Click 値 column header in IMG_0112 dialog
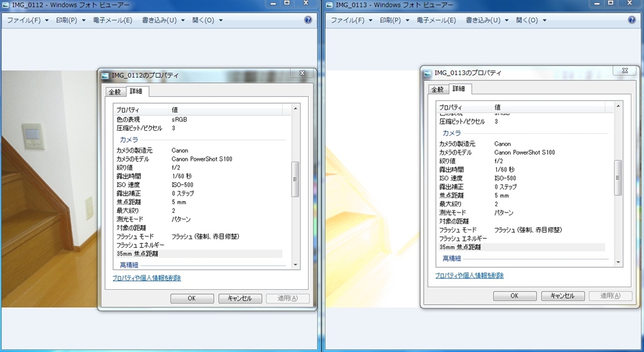644x352 pixels. [226, 109]
